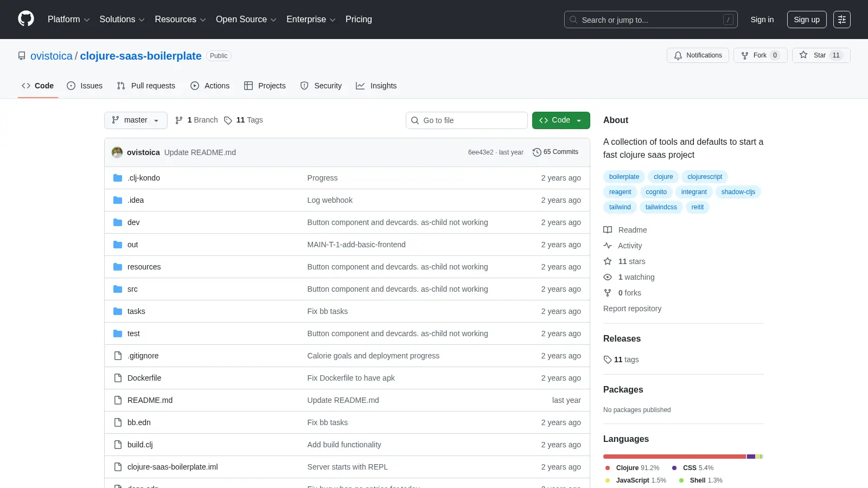Open the build.clj file

coord(140,445)
